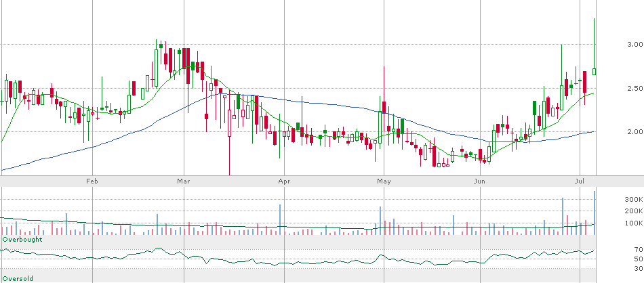Click the Jun month label on time axis
The width and height of the screenshot is (644, 283).
point(480,181)
